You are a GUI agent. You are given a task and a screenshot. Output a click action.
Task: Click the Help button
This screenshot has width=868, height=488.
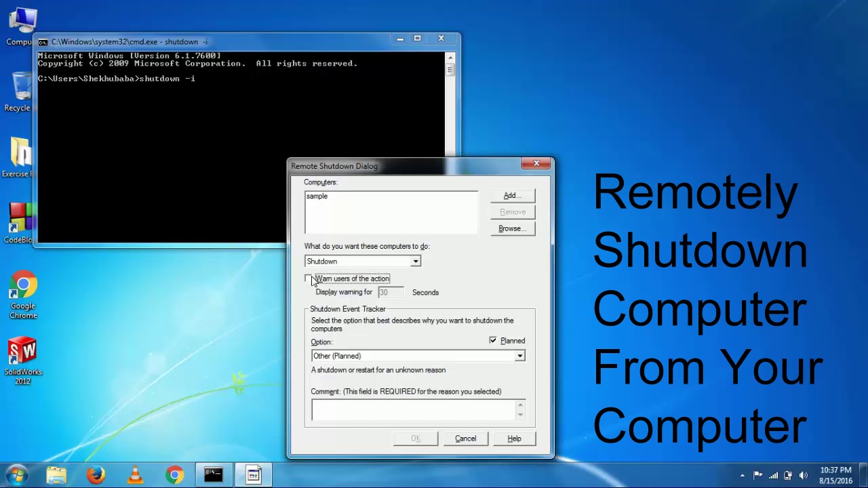pyautogui.click(x=514, y=439)
